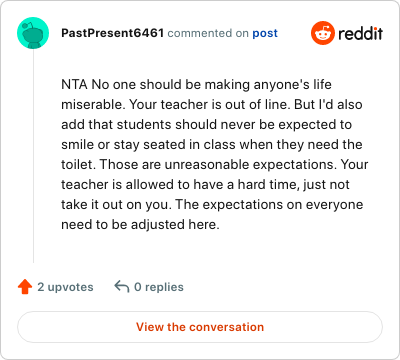Image resolution: width=400 pixels, height=360 pixels.
Task: Click PastPresent6461's teal avatar icon
Action: pyautogui.click(x=33, y=33)
